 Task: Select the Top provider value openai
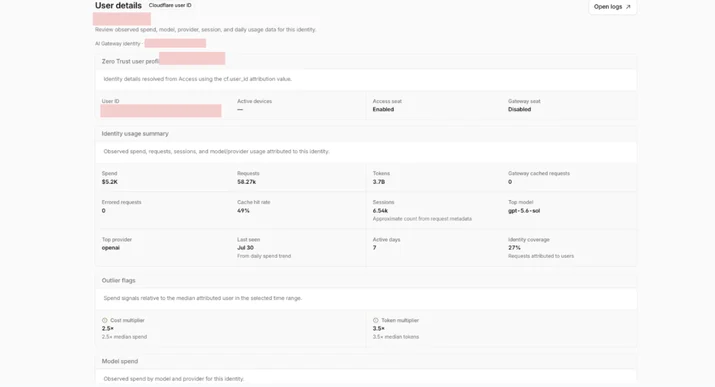pos(111,248)
